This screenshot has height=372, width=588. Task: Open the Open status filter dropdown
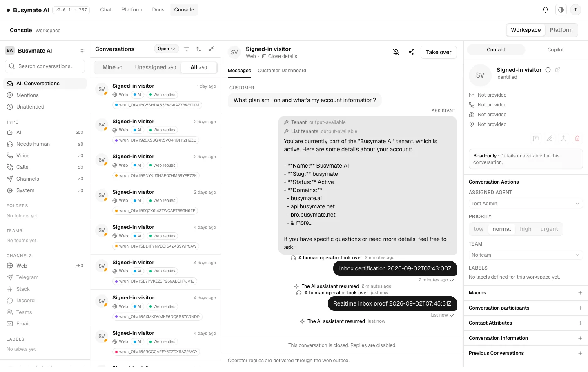click(166, 49)
